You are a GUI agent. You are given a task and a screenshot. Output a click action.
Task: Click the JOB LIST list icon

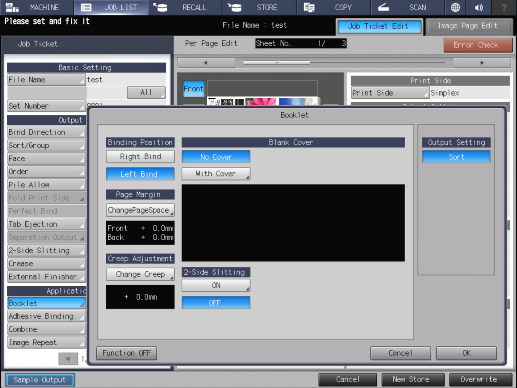[x=86, y=7]
